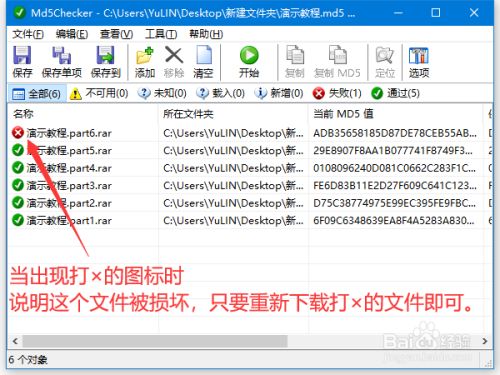
Task: Click the MD5 value starting with FE6D83B11E2D
Action: click(x=395, y=185)
